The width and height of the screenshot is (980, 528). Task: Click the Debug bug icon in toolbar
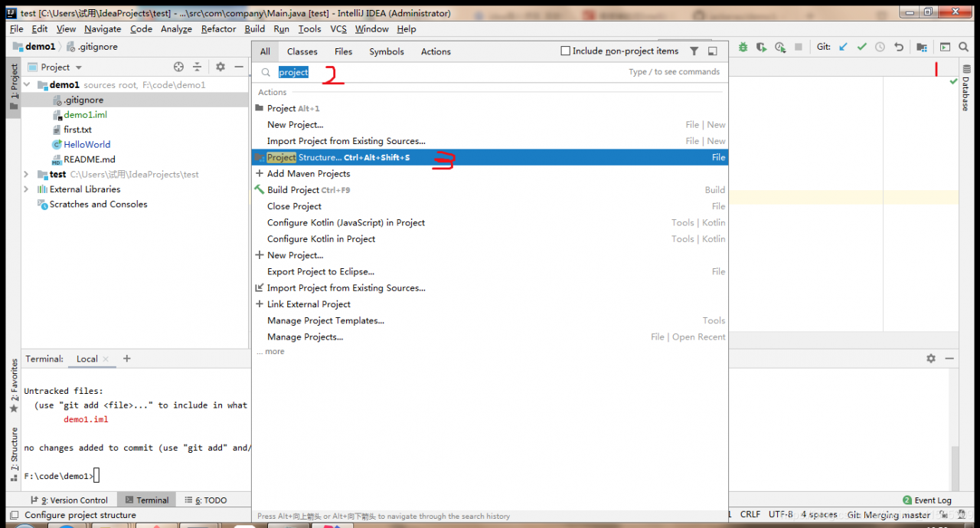click(743, 47)
